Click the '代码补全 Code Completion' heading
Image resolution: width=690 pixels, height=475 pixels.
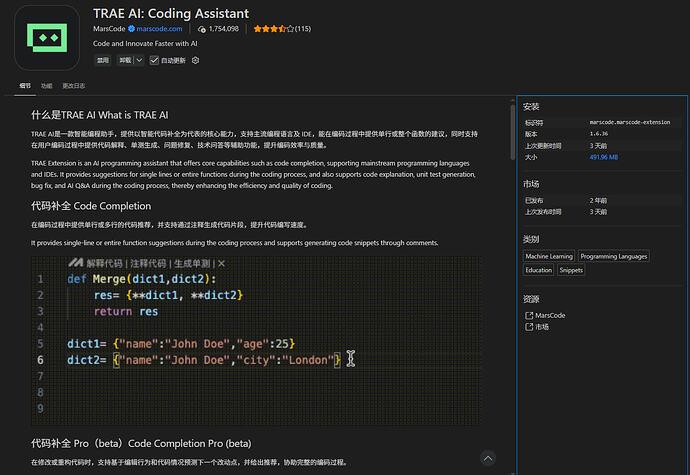coord(91,206)
